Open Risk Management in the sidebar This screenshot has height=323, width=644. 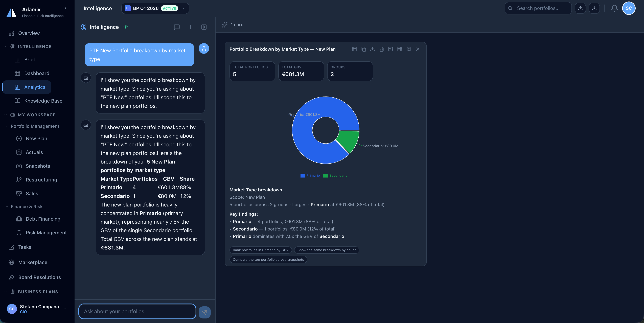click(46, 233)
